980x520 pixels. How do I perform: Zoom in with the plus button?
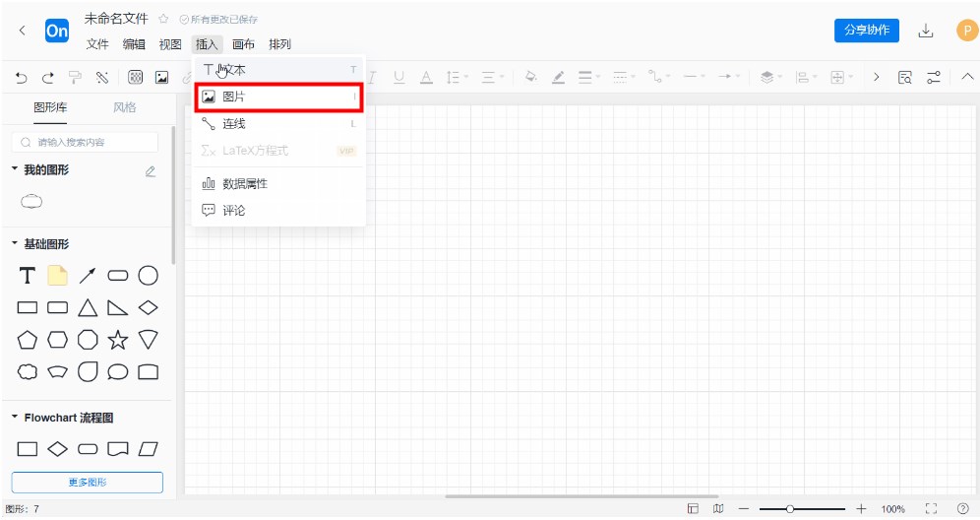pos(861,509)
